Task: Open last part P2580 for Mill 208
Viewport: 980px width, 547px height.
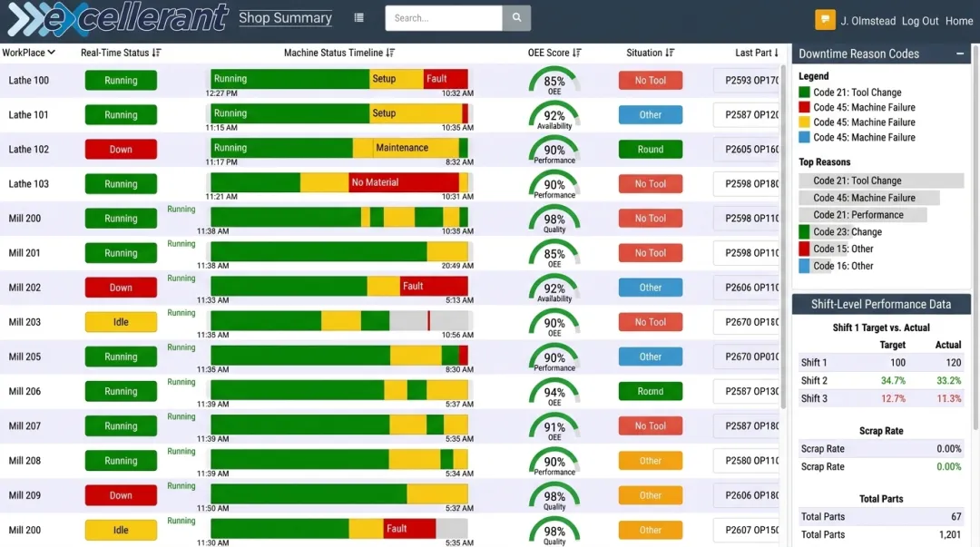Action: (747, 461)
